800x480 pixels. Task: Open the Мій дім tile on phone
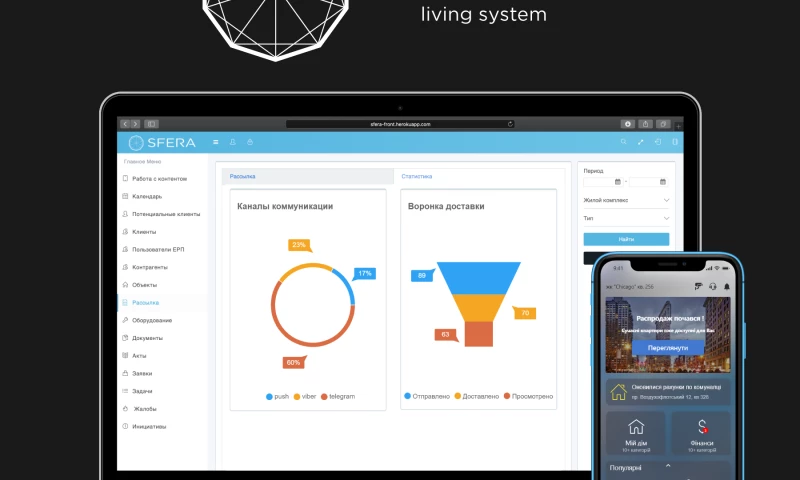pos(636,434)
